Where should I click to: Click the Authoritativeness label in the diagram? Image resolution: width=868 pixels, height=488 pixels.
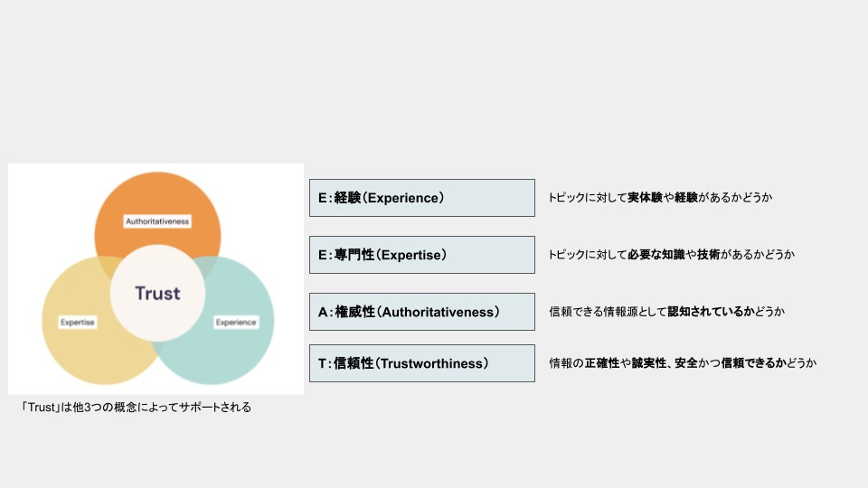[x=157, y=221]
